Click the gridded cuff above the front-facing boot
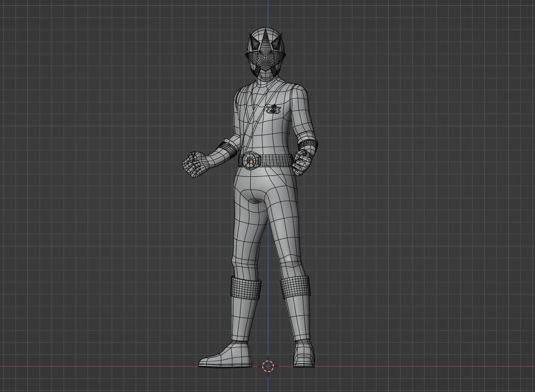 point(295,287)
